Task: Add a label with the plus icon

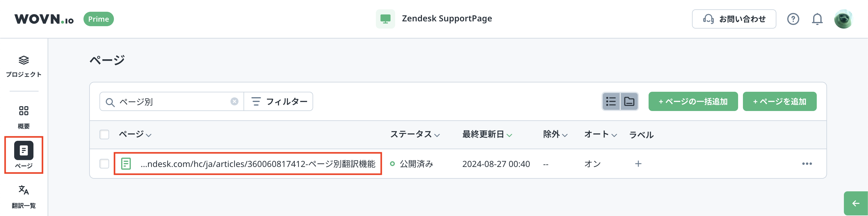Action: (638, 164)
